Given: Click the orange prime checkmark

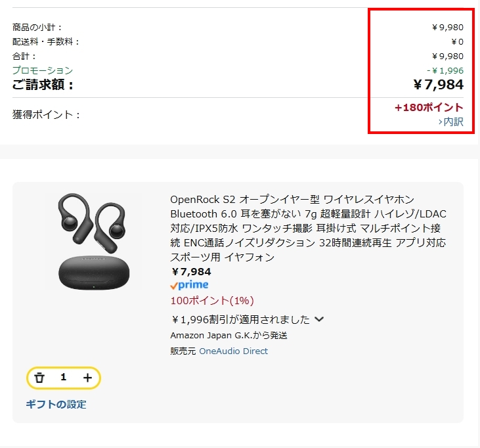Looking at the screenshot, I should coord(174,286).
